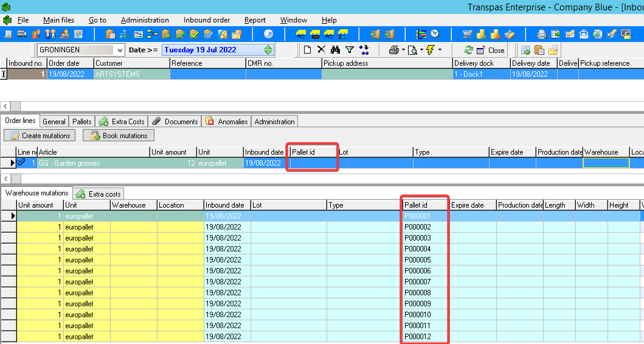The image size is (644, 344).
Task: Click the Book mutations button
Action: 119,135
